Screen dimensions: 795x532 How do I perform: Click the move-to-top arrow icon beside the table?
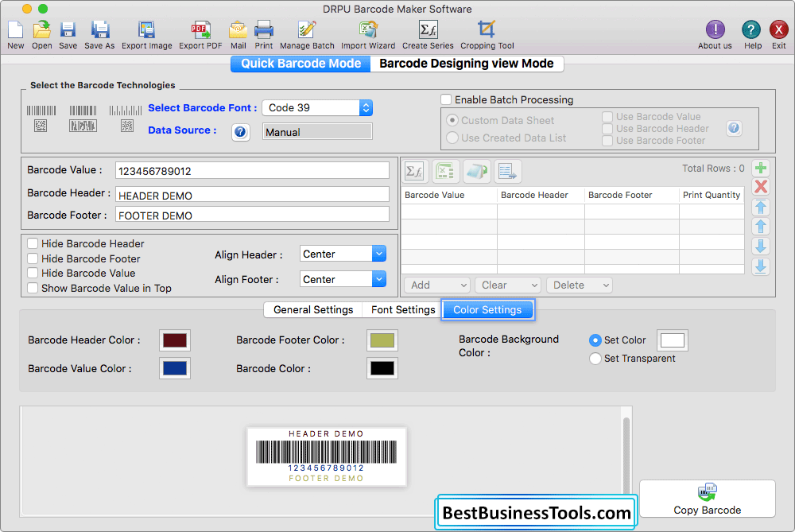click(761, 207)
